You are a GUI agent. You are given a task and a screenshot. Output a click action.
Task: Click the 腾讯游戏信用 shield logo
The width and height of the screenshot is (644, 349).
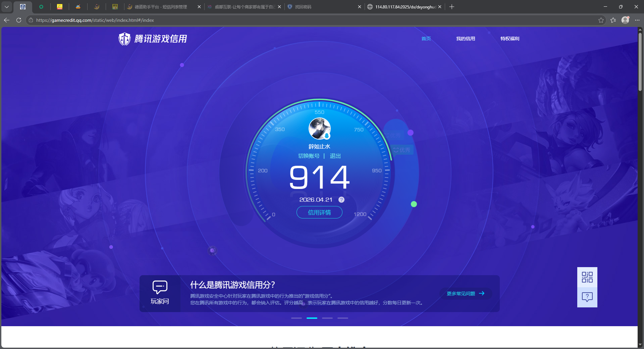click(x=124, y=39)
